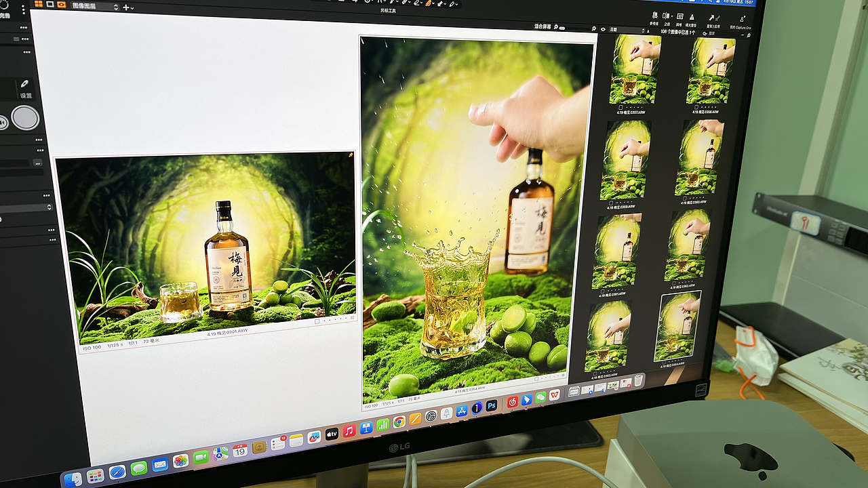Open the vertical three-dot menu in the left panel
This screenshot has height=488, width=868.
[24, 9]
